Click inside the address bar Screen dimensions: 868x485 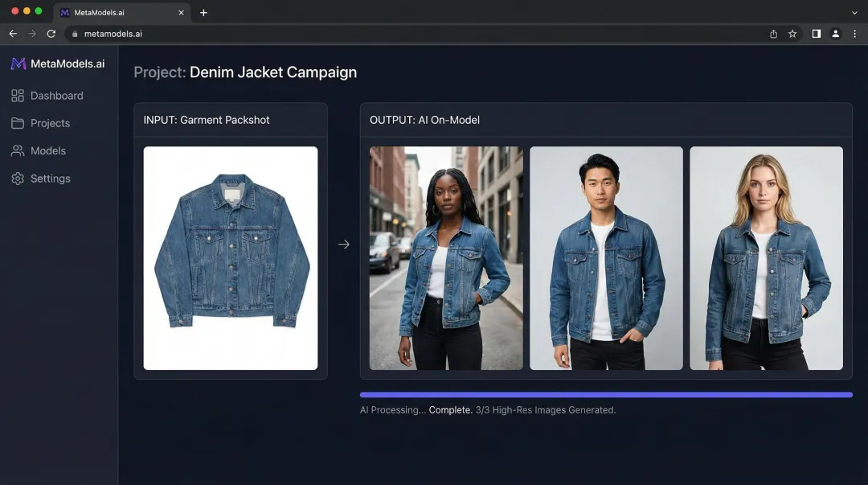(241, 34)
